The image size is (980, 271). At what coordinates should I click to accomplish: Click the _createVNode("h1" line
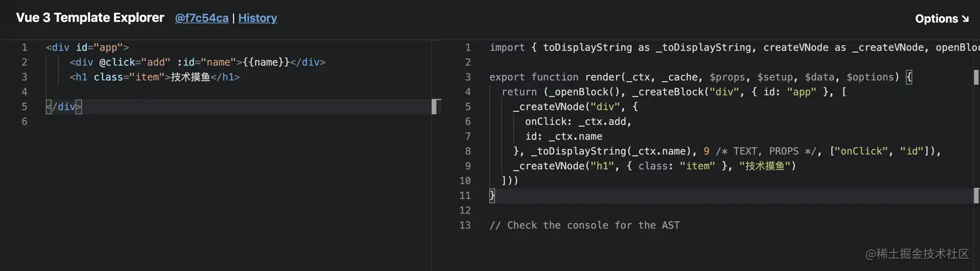tap(654, 167)
